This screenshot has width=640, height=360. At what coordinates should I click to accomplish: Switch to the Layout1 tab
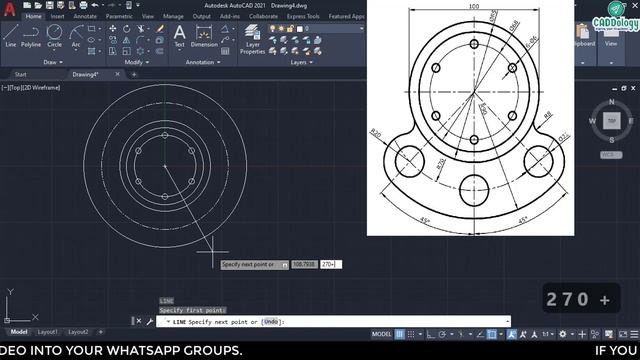click(47, 332)
